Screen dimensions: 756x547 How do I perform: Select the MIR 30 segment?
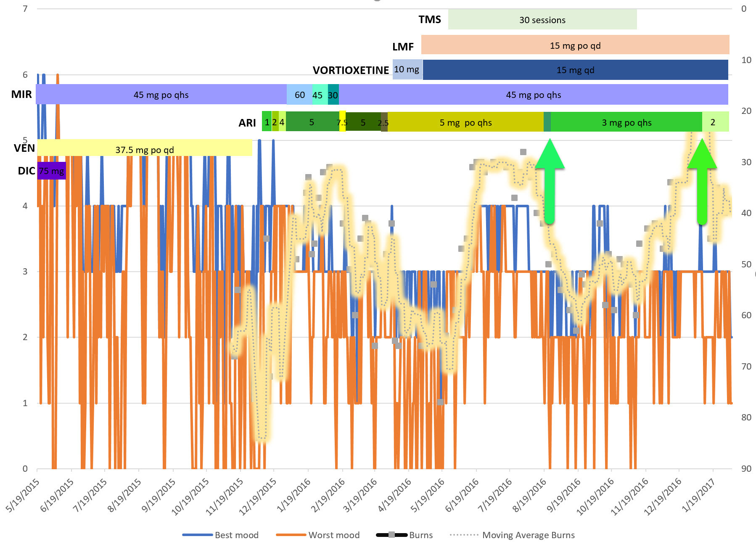pos(333,95)
